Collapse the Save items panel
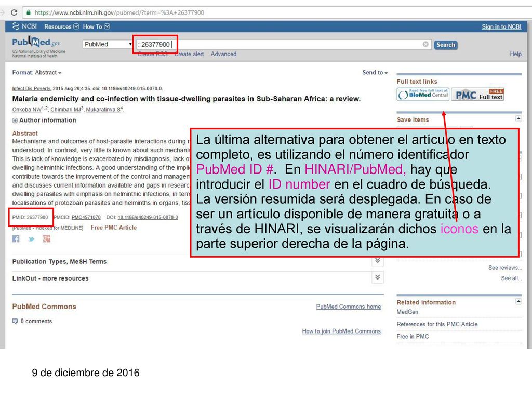The image size is (532, 399). (518, 118)
